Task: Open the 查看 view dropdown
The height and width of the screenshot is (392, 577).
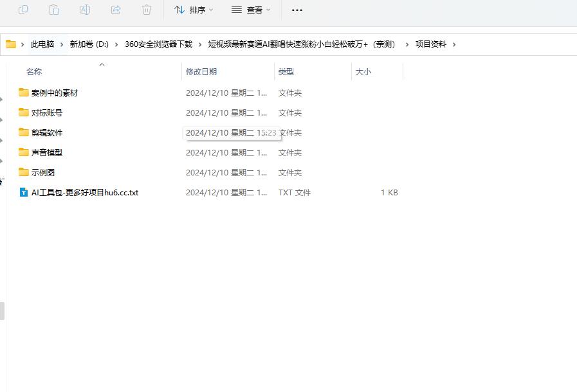Action: tap(250, 10)
